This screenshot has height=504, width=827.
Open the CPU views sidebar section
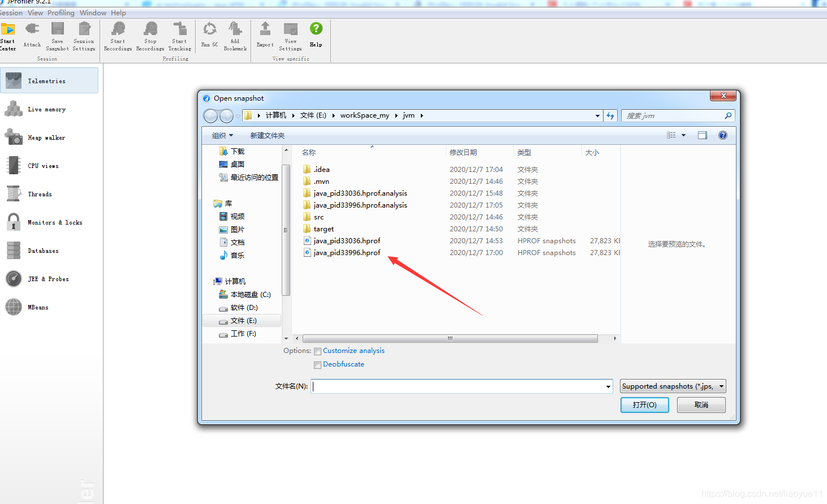click(x=49, y=166)
